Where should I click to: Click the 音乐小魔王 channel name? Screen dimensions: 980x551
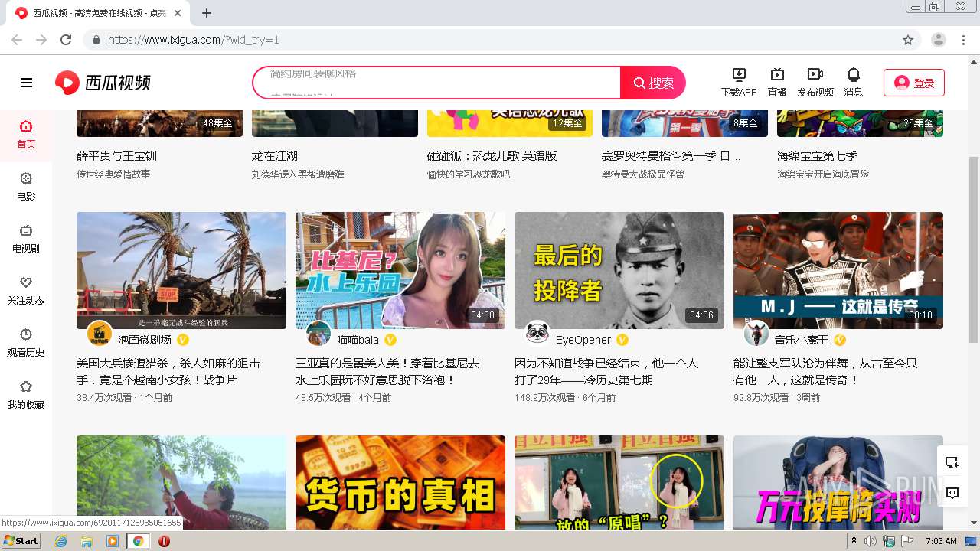802,340
